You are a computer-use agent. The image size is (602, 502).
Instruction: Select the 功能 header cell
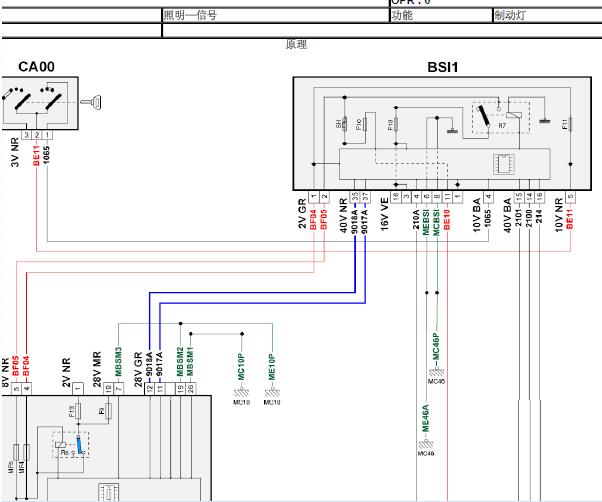coord(441,15)
